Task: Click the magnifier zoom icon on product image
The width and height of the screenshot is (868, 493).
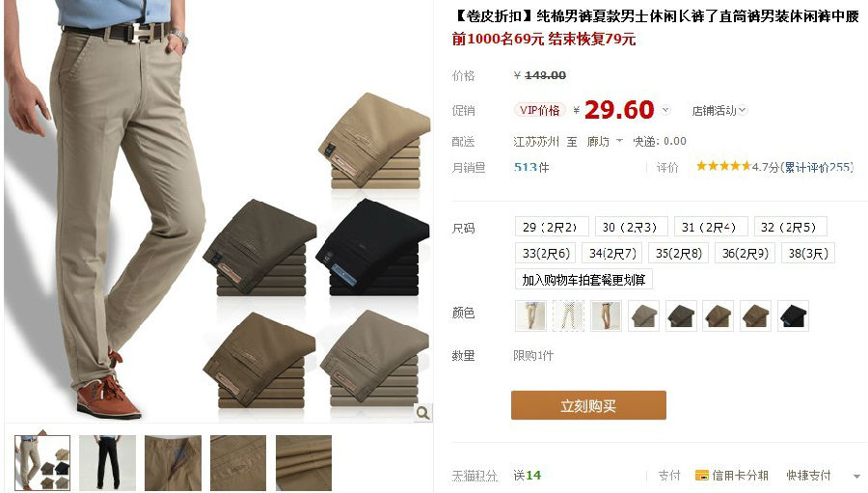Action: (x=423, y=413)
